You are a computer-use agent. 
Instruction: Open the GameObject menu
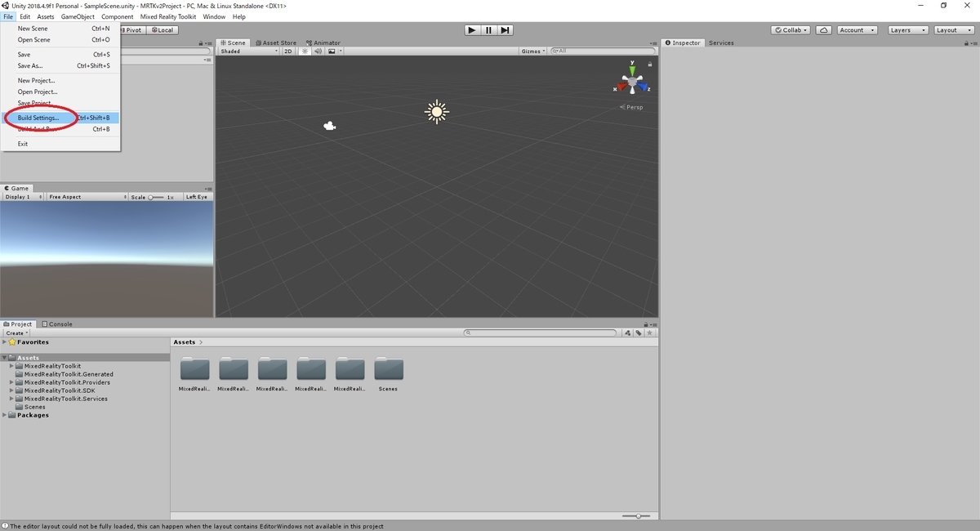point(78,16)
